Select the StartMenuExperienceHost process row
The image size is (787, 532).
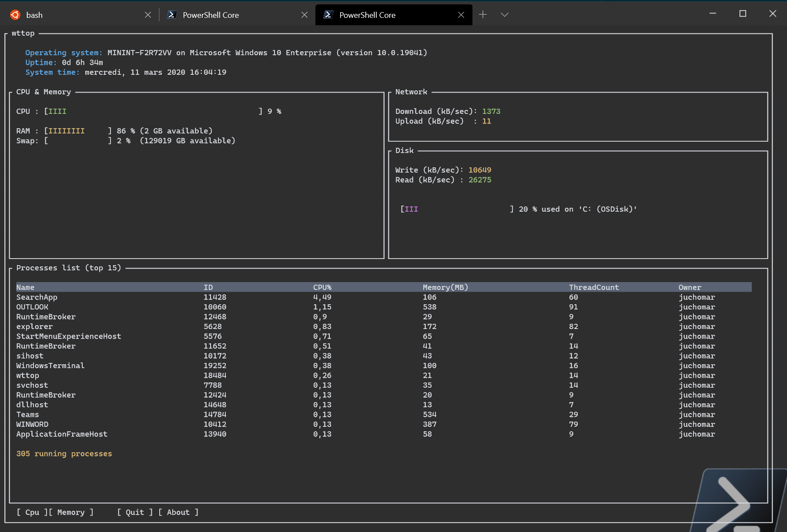[384, 336]
